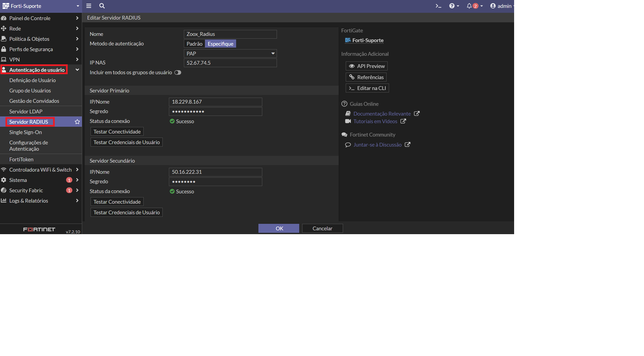Click the Logs & Relatórios chart icon
Image resolution: width=644 pixels, height=356 pixels.
coord(4,201)
